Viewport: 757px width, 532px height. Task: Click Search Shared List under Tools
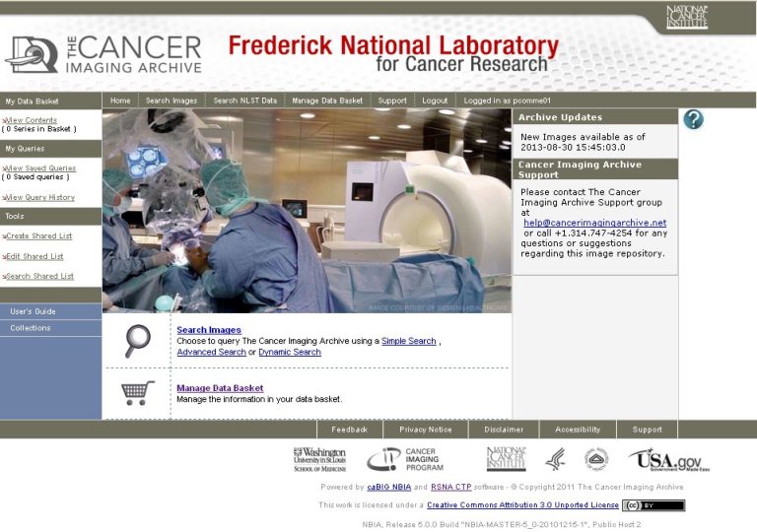(38, 276)
